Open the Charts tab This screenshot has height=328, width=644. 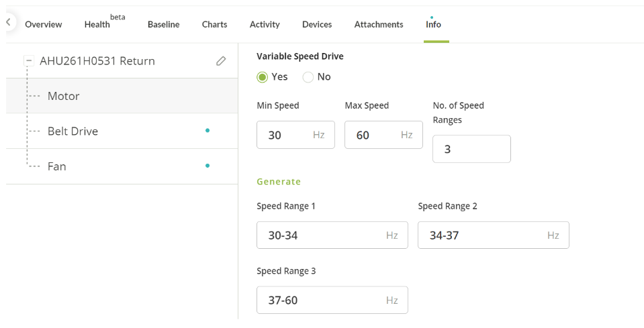[x=214, y=25]
